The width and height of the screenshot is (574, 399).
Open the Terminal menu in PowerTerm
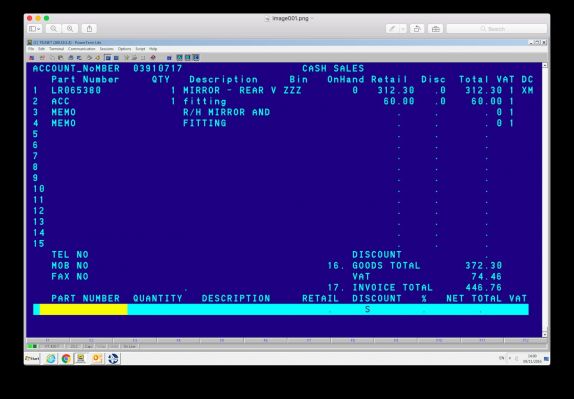pos(56,49)
